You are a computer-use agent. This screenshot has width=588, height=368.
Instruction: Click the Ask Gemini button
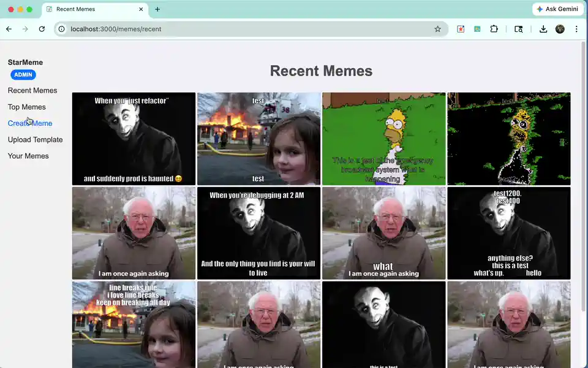coord(556,9)
